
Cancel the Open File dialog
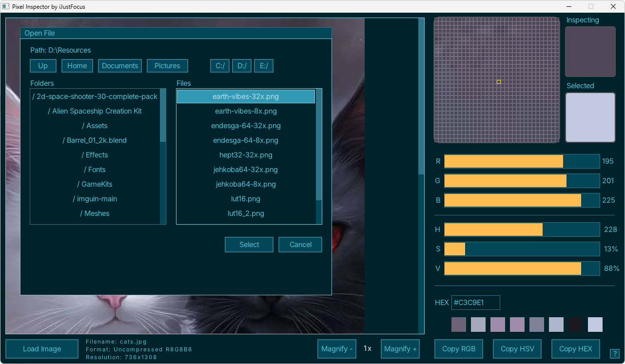click(300, 245)
